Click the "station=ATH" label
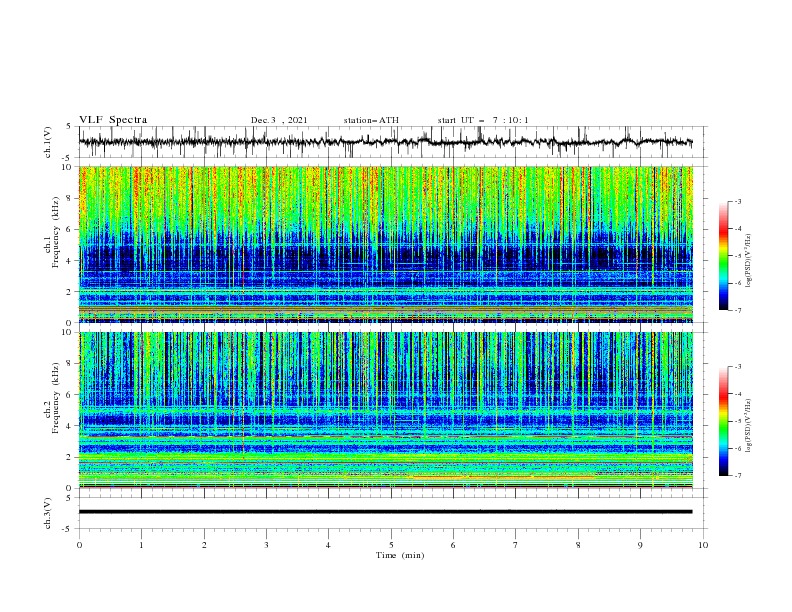The width and height of the screenshot is (792, 612). tap(371, 120)
